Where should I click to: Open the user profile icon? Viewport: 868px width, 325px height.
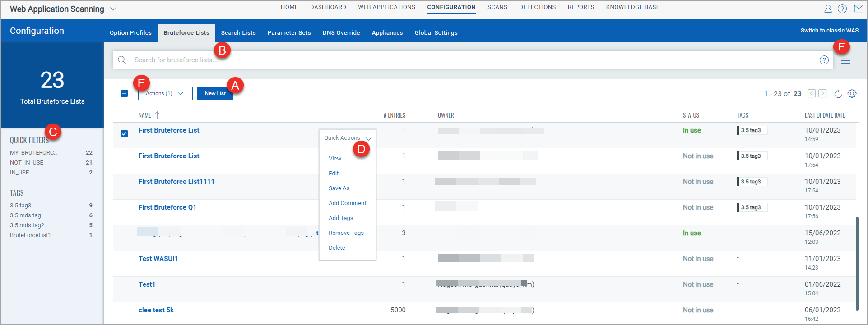tap(828, 9)
